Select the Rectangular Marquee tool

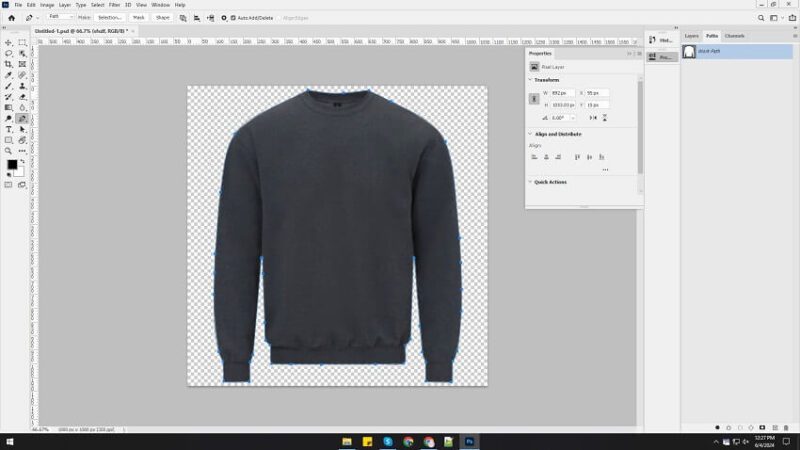tap(22, 43)
